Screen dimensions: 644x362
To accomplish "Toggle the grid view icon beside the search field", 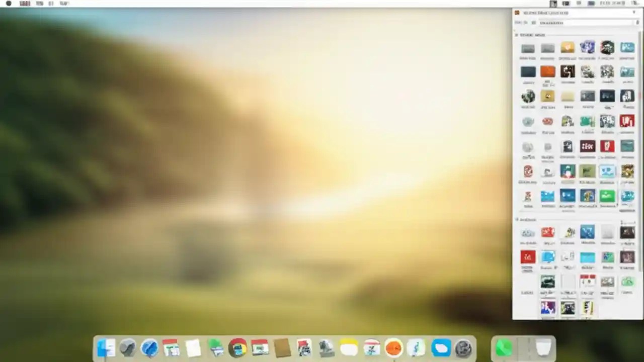I will [533, 23].
